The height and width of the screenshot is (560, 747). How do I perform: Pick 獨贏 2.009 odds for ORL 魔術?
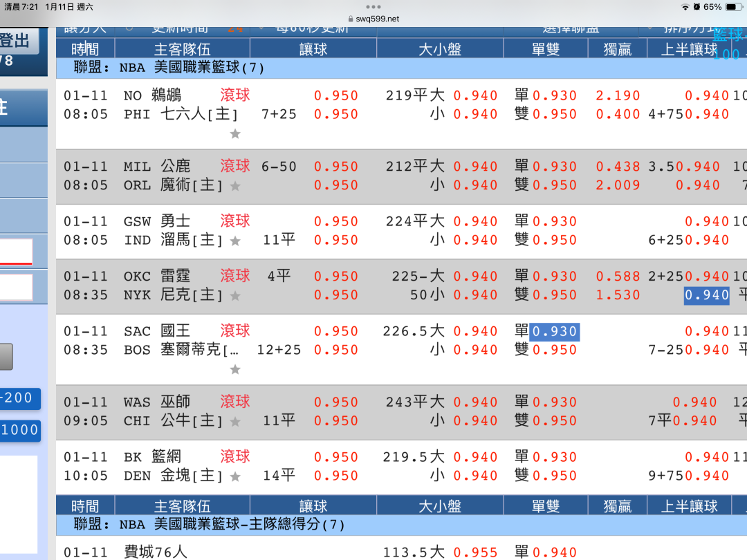click(618, 185)
